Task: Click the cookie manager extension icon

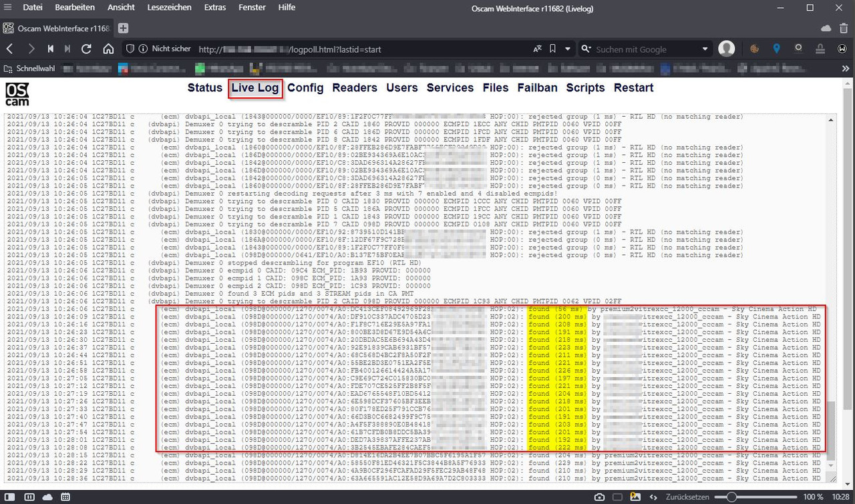Action: [x=754, y=49]
